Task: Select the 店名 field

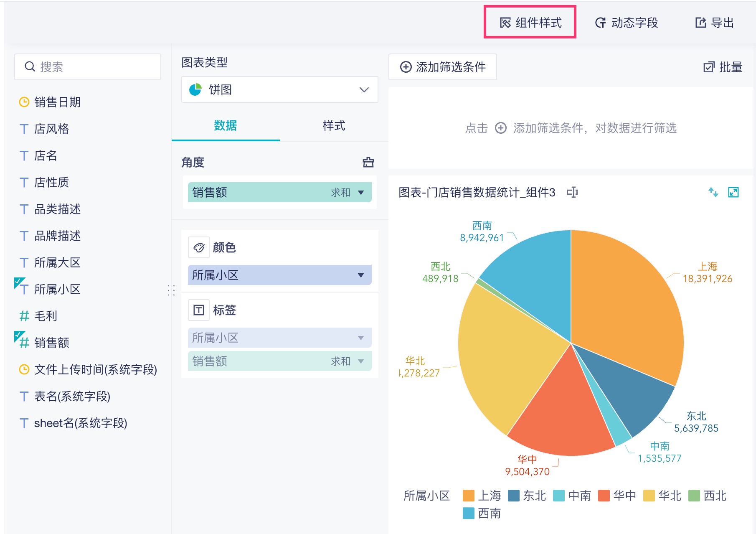Action: pos(38,155)
